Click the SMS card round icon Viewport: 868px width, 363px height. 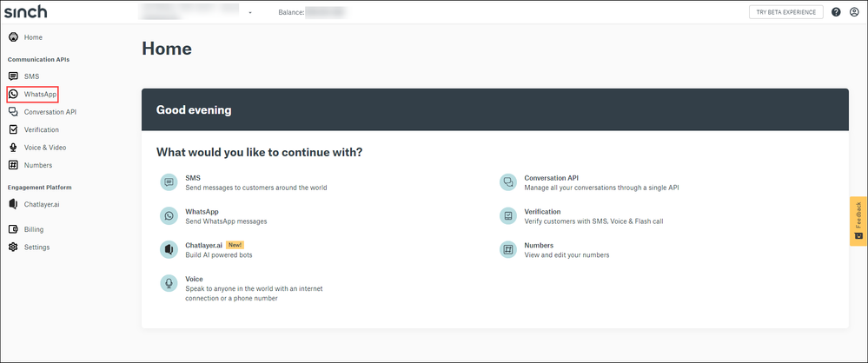(169, 182)
